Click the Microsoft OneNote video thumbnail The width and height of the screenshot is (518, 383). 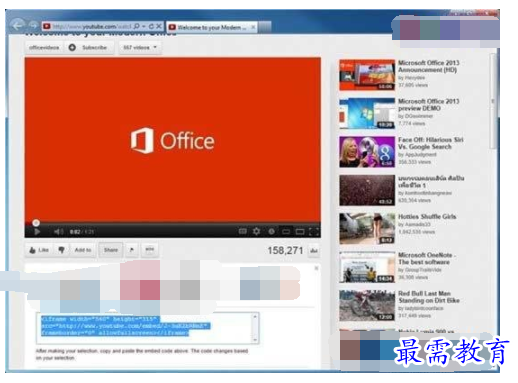tap(367, 267)
